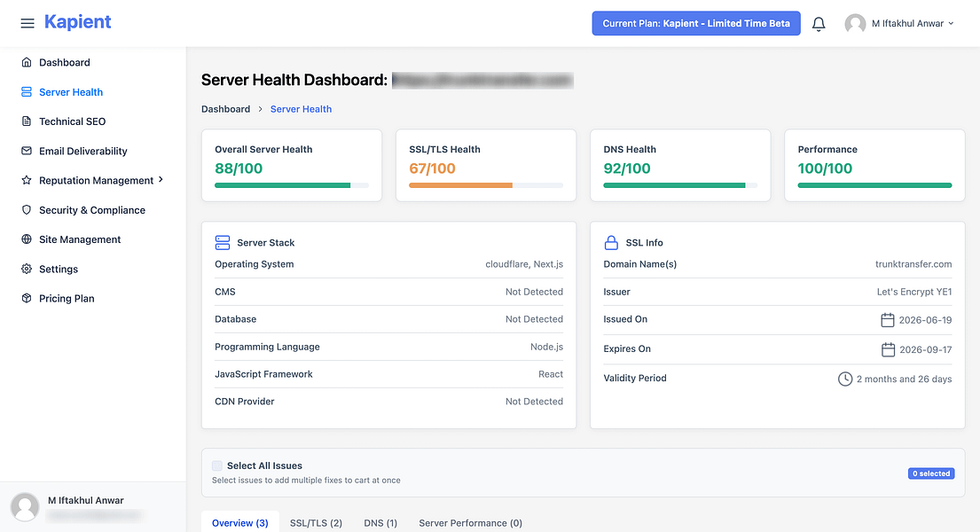Click the notification bell icon

[818, 24]
